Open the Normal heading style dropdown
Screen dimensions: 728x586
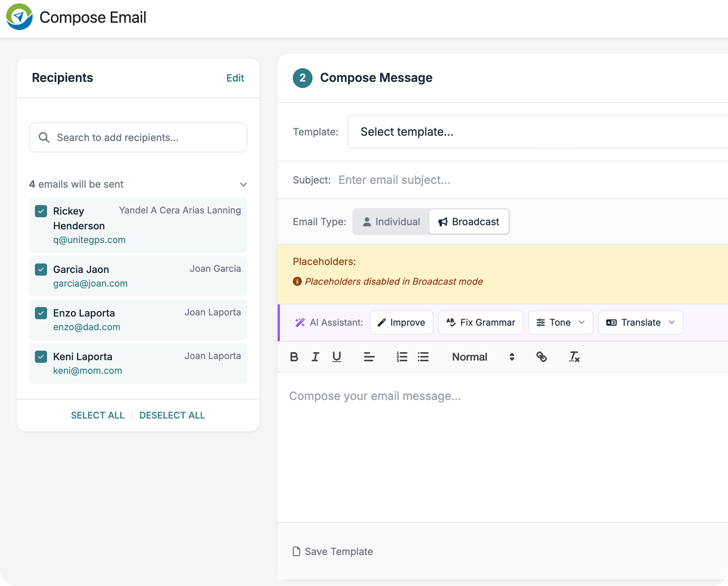483,357
